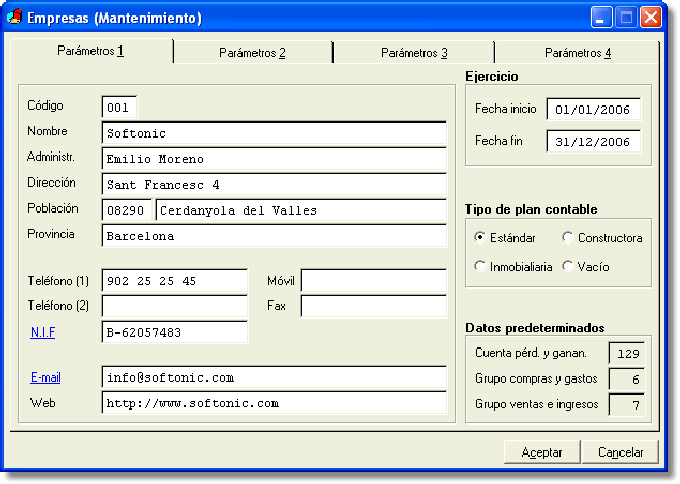Focus the Código field containing 001

click(120, 107)
